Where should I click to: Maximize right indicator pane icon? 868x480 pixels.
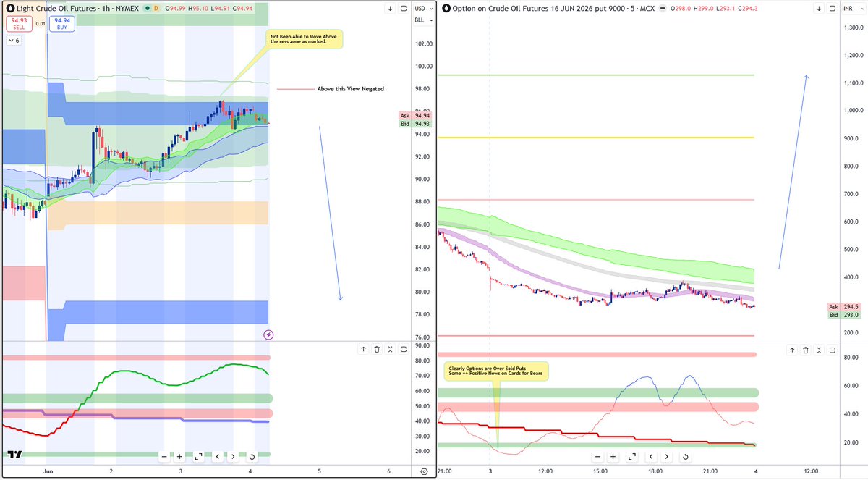click(x=833, y=350)
